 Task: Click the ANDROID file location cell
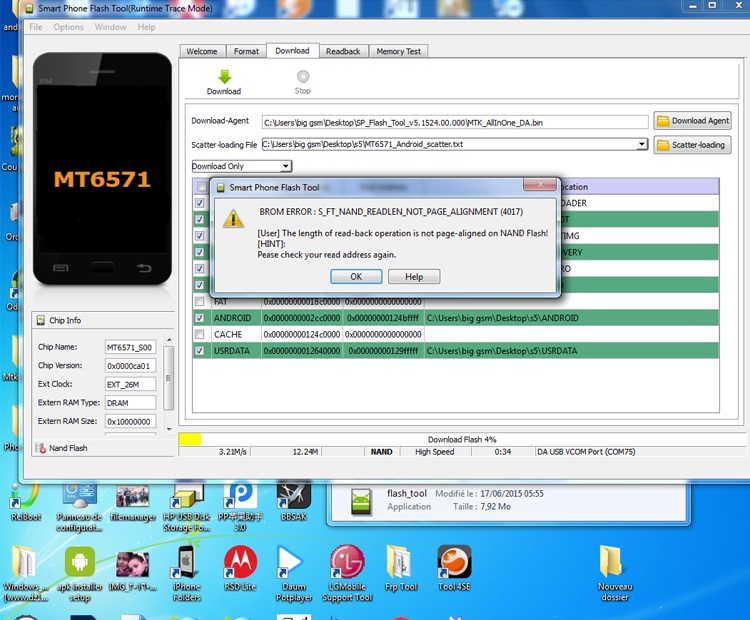pyautogui.click(x=572, y=318)
